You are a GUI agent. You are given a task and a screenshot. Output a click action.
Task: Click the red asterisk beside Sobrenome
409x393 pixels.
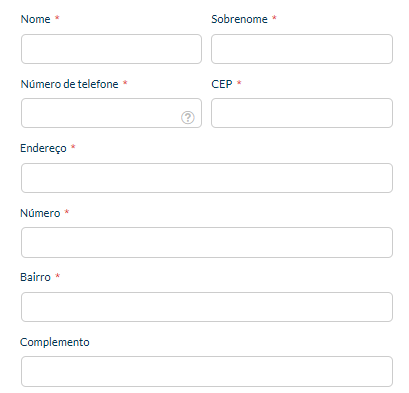[x=274, y=17]
